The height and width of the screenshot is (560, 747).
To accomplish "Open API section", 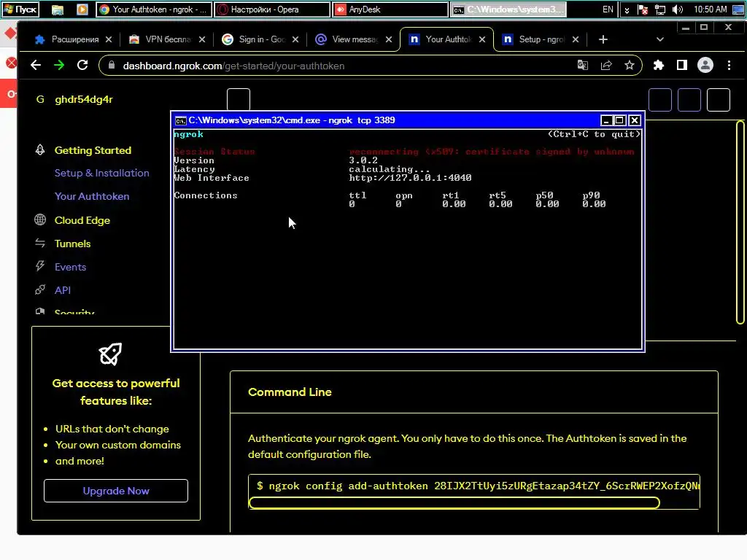I will click(63, 290).
